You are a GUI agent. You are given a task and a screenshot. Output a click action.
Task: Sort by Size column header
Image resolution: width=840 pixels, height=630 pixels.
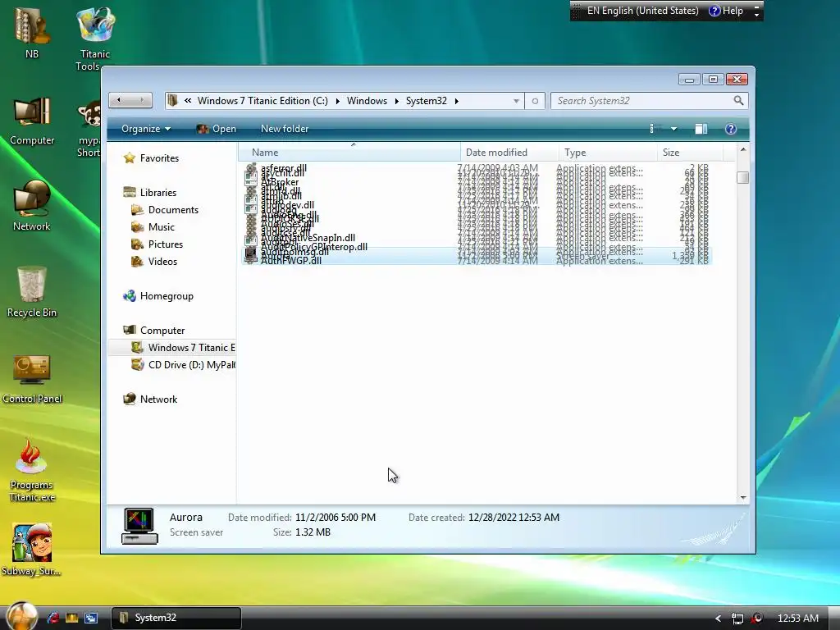690,152
